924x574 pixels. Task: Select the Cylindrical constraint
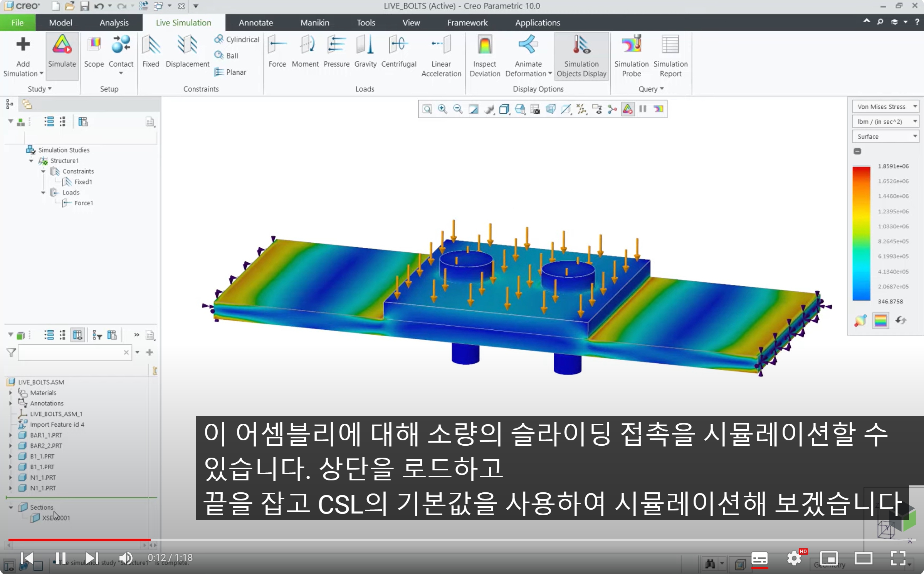[237, 39]
